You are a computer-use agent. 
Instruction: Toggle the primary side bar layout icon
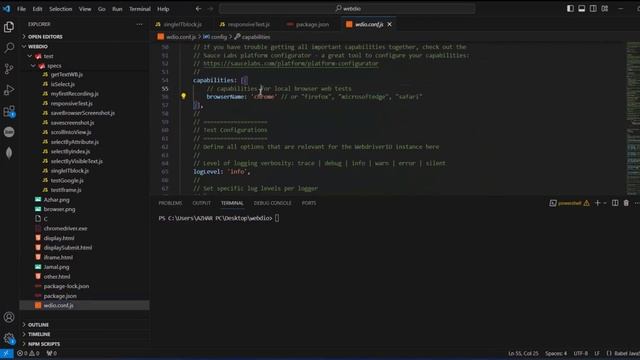[x=570, y=9]
